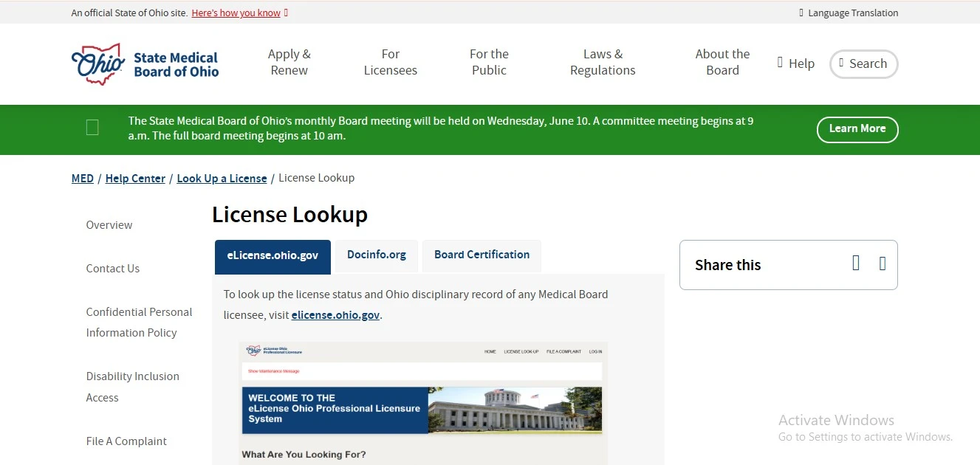The image size is (980, 465).
Task: Open Confidential Personal Information Policy sidebar link
Action: click(139, 323)
